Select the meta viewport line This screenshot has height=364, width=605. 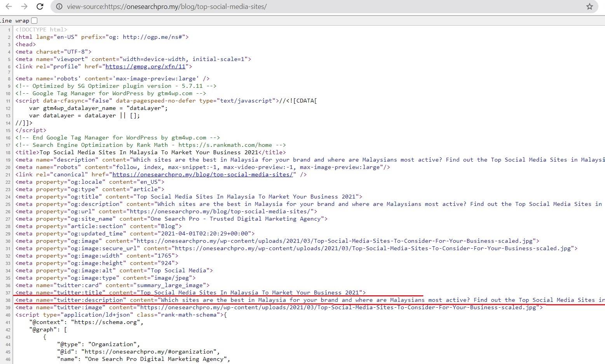point(133,59)
